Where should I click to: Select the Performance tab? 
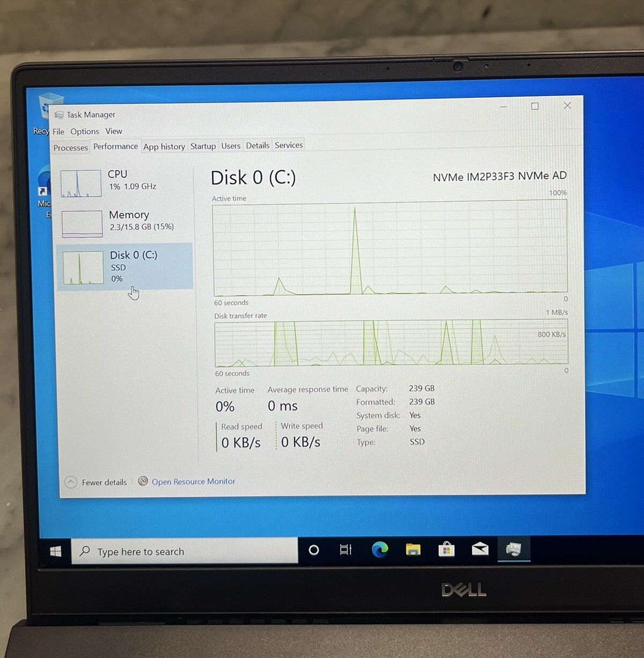[x=115, y=146]
